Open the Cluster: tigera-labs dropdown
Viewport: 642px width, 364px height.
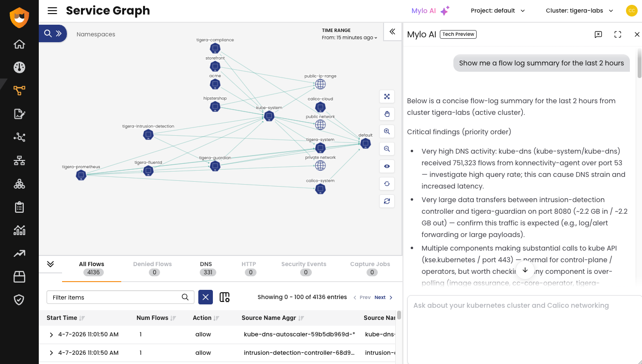579,11
